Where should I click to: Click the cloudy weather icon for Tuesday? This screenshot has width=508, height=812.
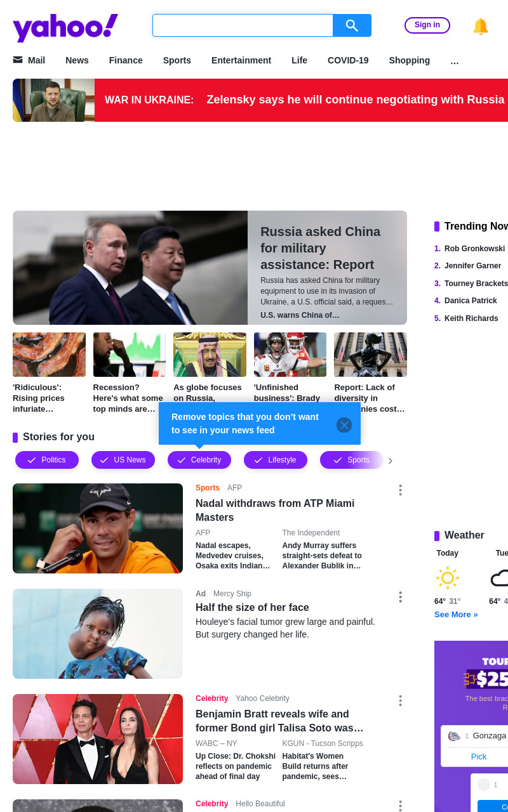pos(500,578)
